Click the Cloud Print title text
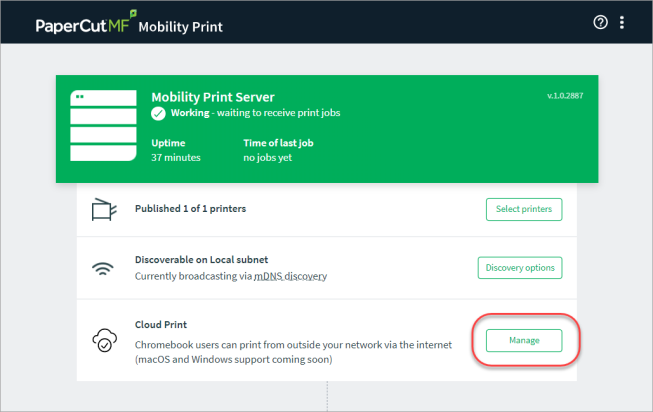This screenshot has height=412, width=653. (161, 325)
